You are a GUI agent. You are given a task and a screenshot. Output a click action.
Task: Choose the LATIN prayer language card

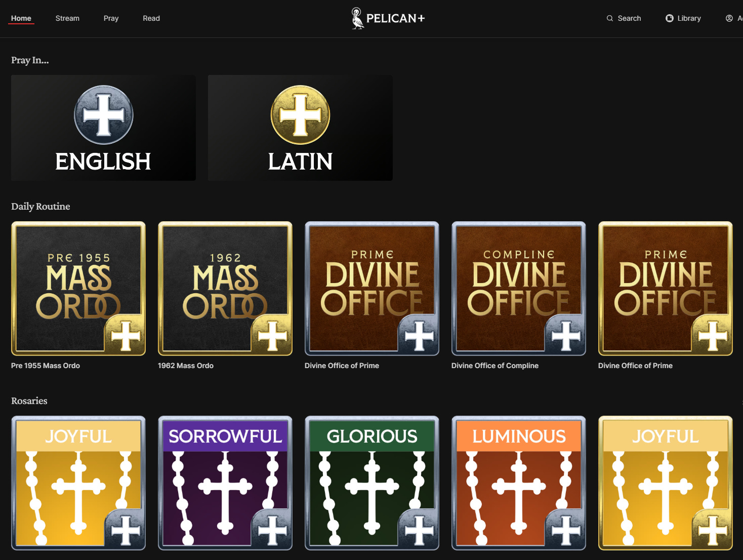pos(300,128)
